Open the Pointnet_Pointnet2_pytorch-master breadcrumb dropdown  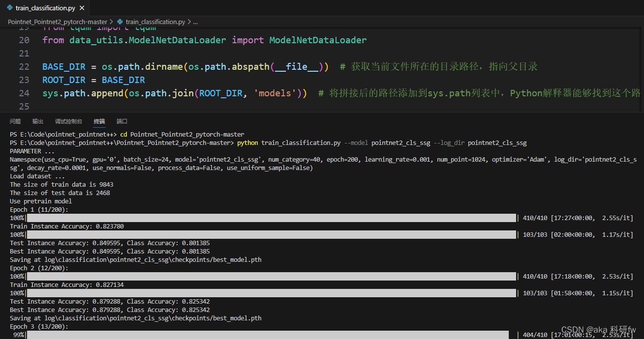(58, 22)
